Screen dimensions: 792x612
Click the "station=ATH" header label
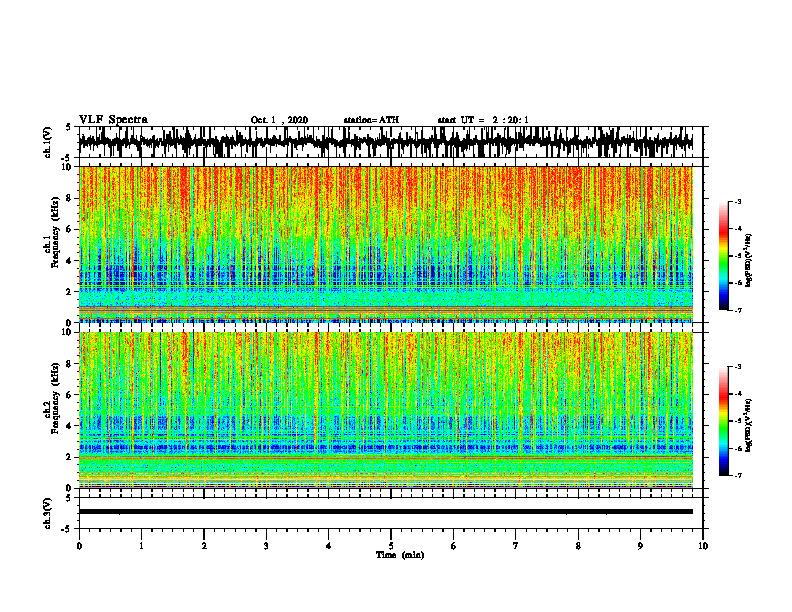click(x=371, y=120)
